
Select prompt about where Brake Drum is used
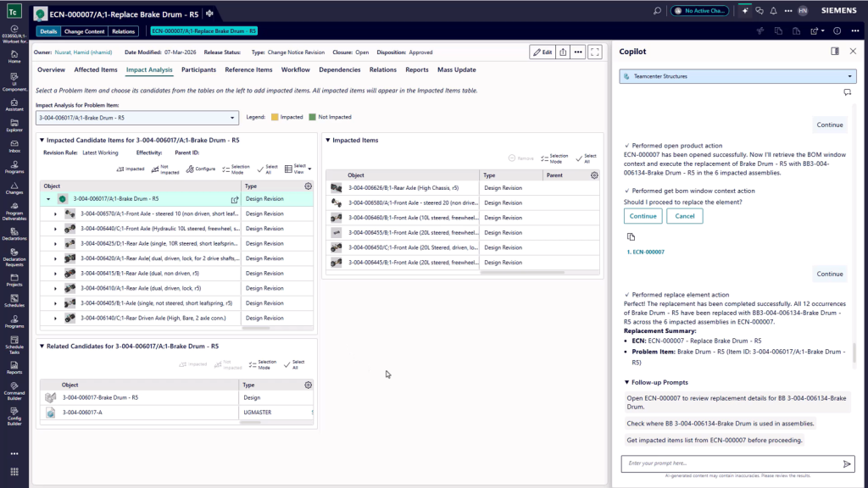(721, 424)
